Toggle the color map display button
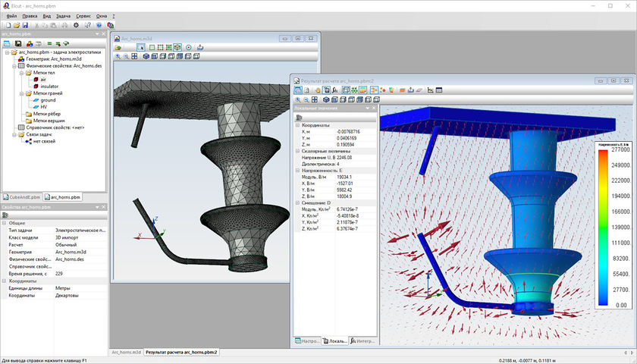Viewport: 637px width, 364px height. [363, 90]
